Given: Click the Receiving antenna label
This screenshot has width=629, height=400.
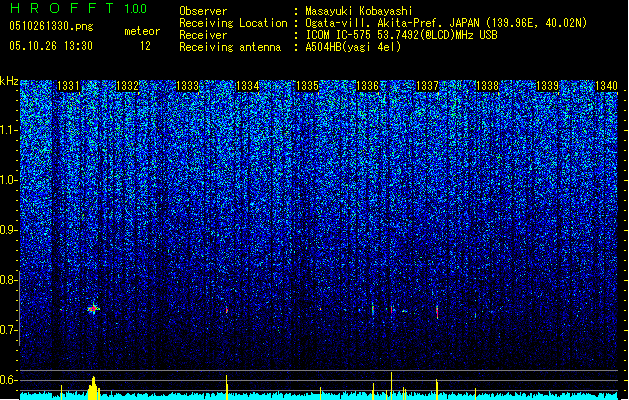Looking at the screenshot, I should click(230, 47).
